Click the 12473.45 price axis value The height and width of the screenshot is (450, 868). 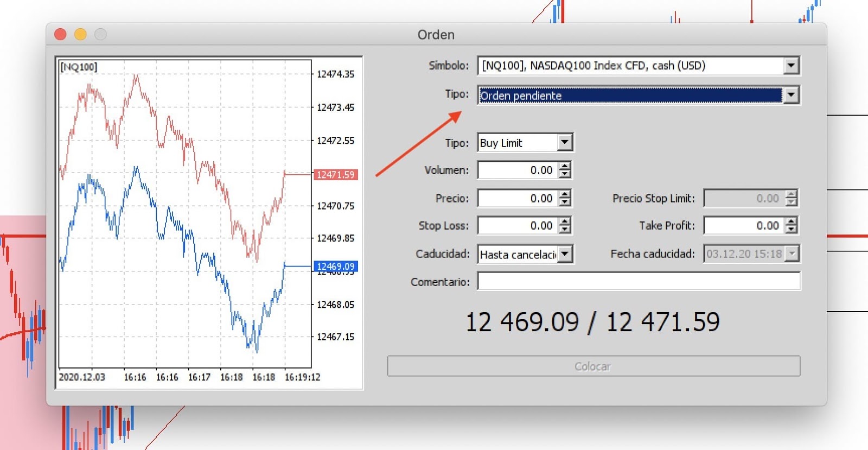(x=335, y=107)
